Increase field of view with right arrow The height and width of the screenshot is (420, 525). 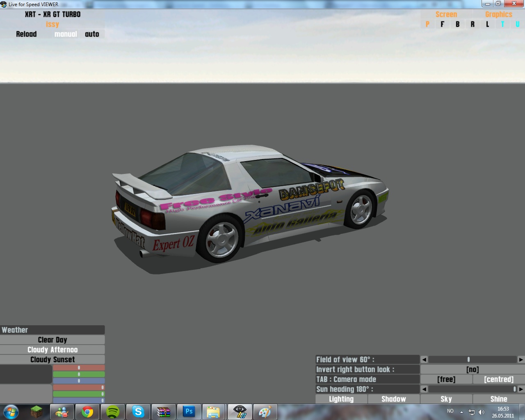pos(521,360)
